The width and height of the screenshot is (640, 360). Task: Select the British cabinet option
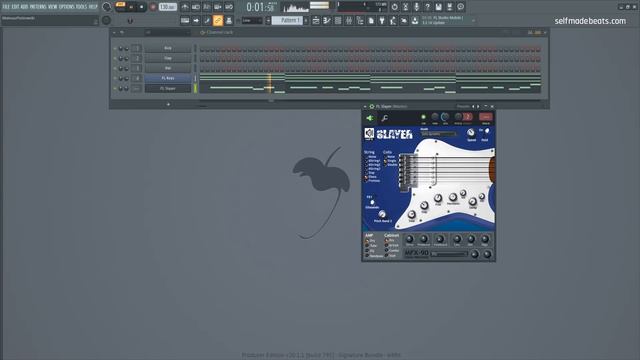(392, 246)
